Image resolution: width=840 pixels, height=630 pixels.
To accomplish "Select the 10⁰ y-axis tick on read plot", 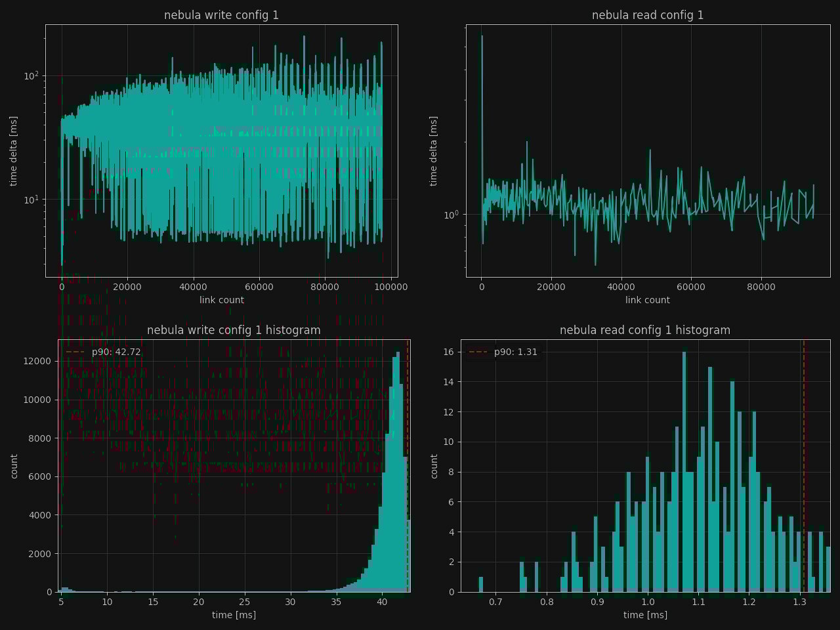I will tap(453, 214).
